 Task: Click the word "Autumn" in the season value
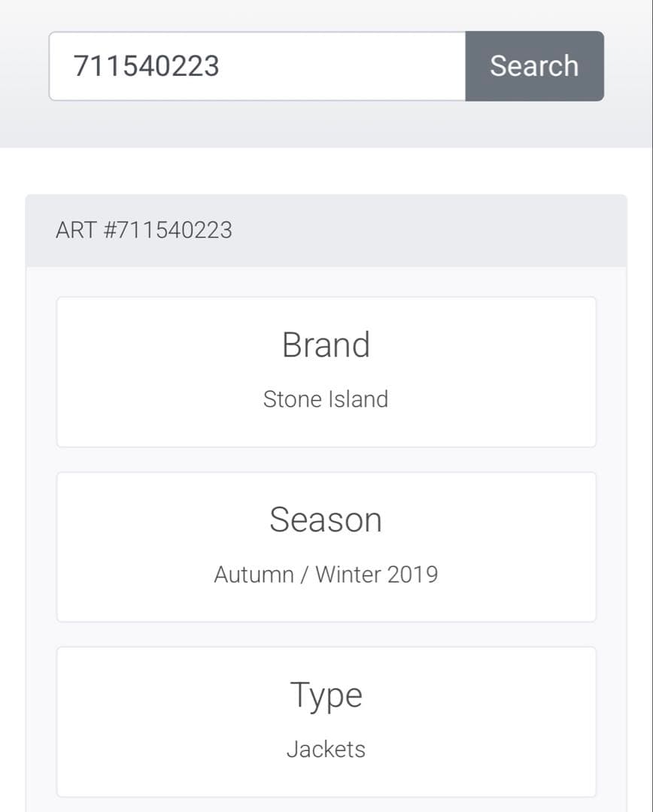(x=254, y=574)
